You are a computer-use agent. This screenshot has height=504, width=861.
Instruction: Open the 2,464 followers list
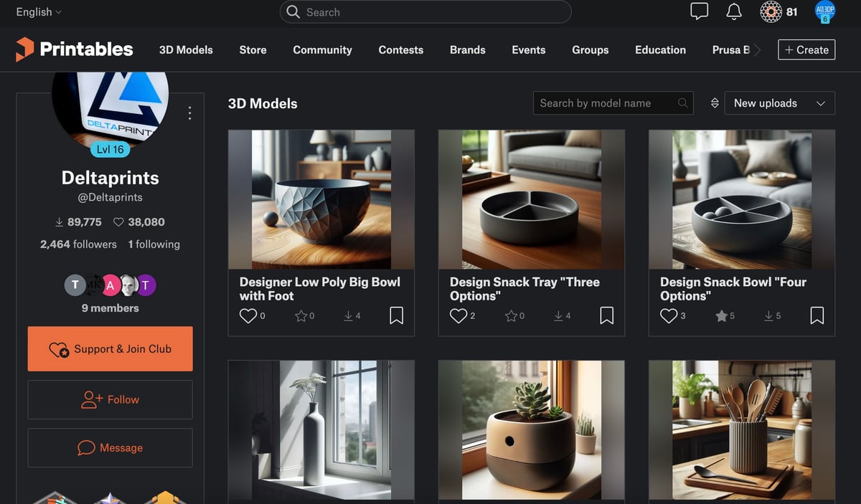point(78,244)
